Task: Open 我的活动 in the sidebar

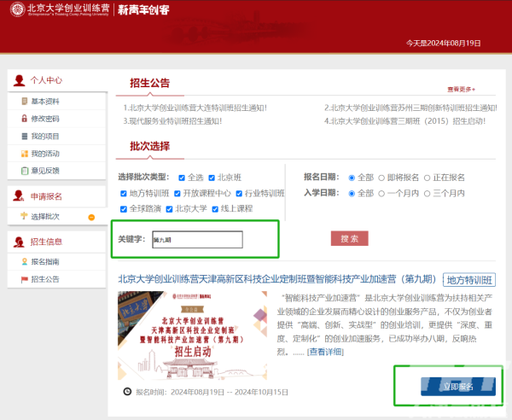Action: pos(45,154)
